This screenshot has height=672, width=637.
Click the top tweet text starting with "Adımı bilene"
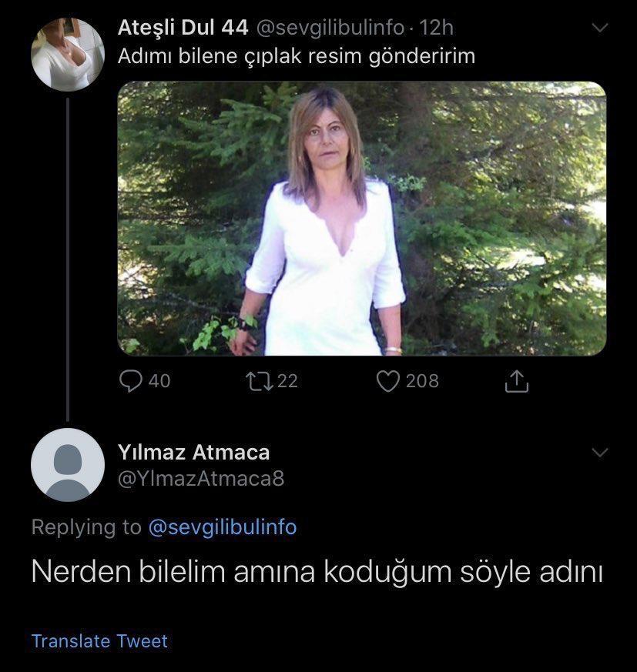point(297,56)
